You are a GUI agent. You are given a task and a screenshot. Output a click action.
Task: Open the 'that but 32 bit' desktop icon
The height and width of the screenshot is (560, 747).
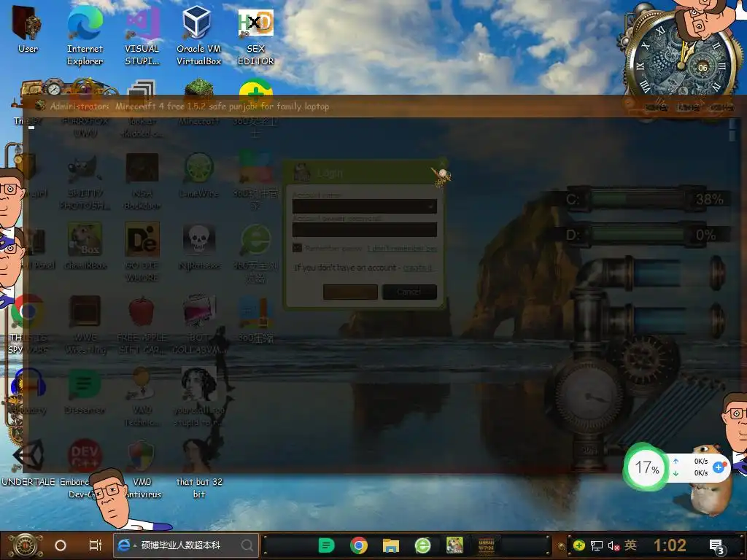pyautogui.click(x=198, y=469)
